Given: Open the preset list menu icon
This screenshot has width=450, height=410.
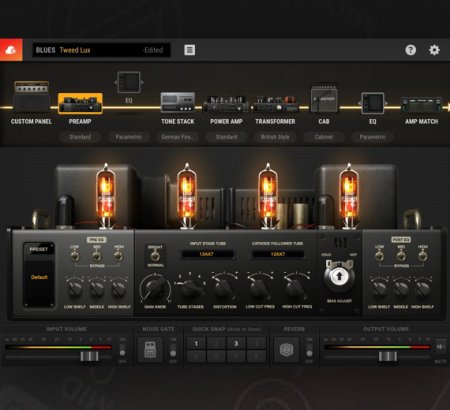Looking at the screenshot, I should [190, 50].
